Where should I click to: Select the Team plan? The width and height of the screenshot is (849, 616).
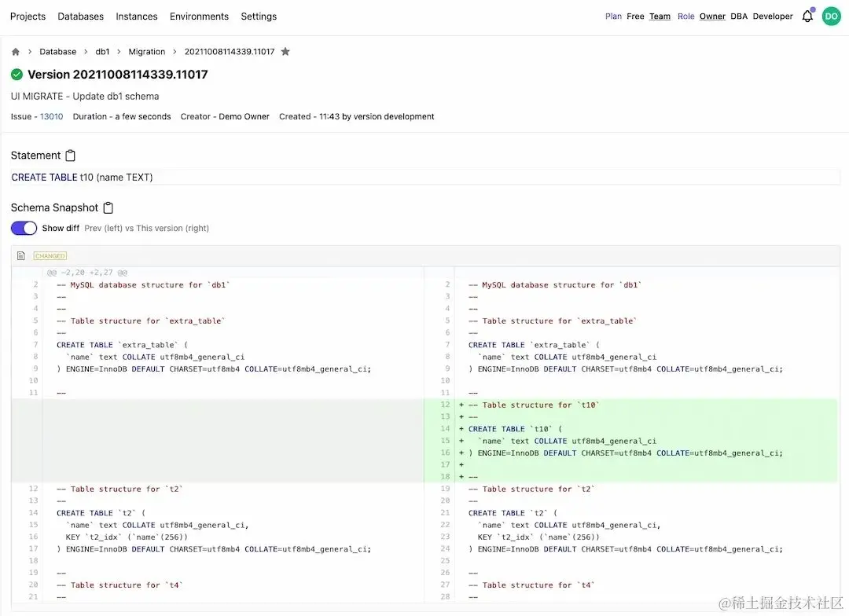point(660,16)
